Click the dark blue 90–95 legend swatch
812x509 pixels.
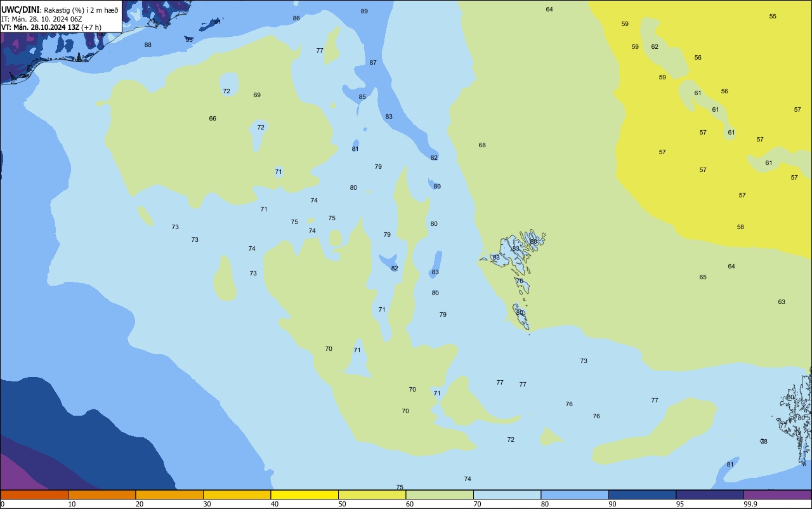(642, 494)
